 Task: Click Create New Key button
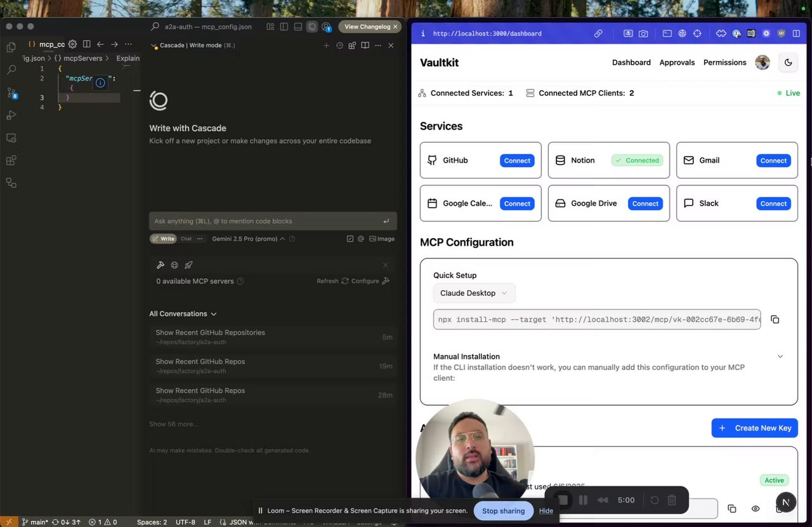tap(754, 428)
